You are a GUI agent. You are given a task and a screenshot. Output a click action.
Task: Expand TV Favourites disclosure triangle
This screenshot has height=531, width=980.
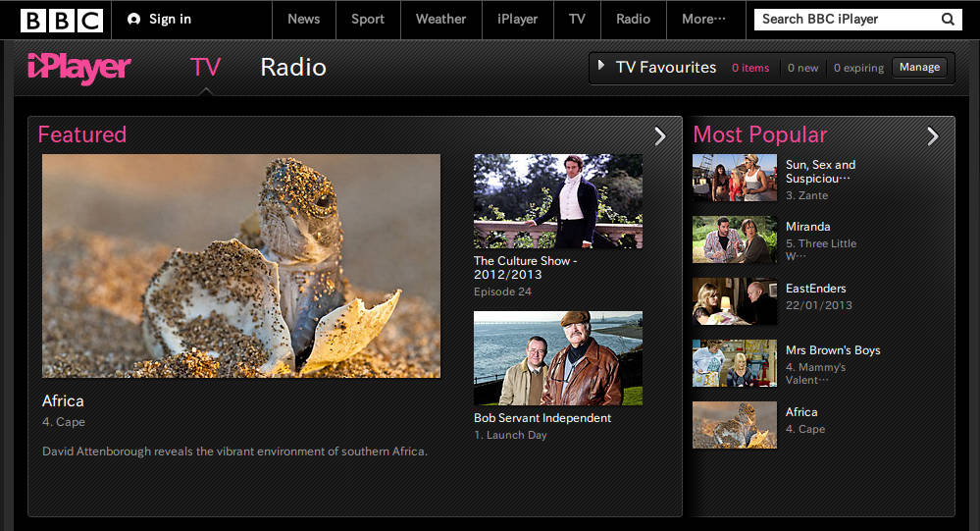pyautogui.click(x=600, y=65)
